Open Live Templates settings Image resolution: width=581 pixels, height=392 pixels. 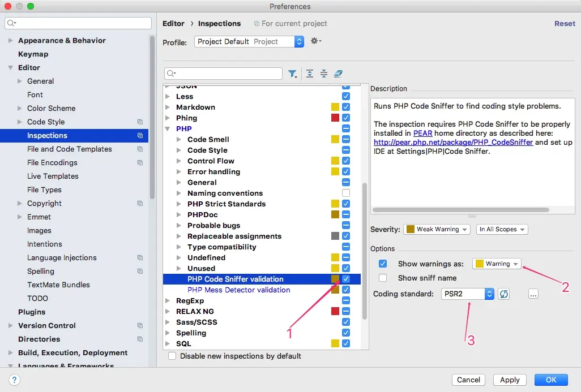tap(53, 176)
